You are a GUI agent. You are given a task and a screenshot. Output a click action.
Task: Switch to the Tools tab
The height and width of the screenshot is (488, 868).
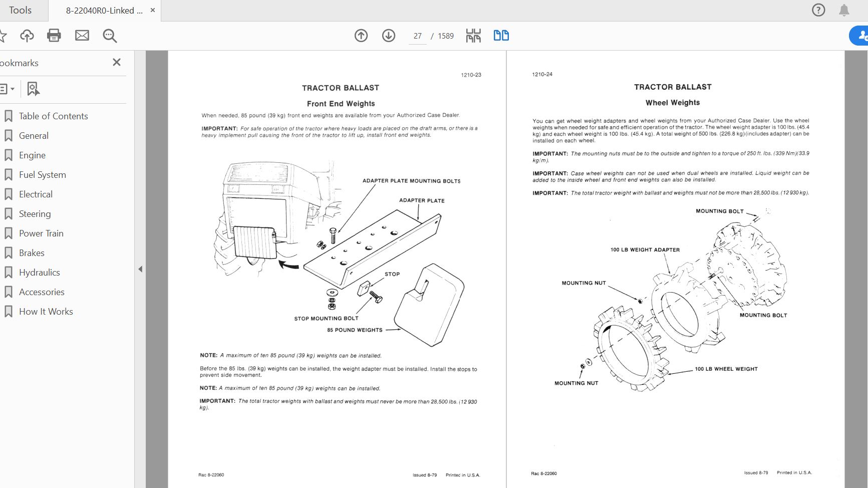tap(21, 10)
